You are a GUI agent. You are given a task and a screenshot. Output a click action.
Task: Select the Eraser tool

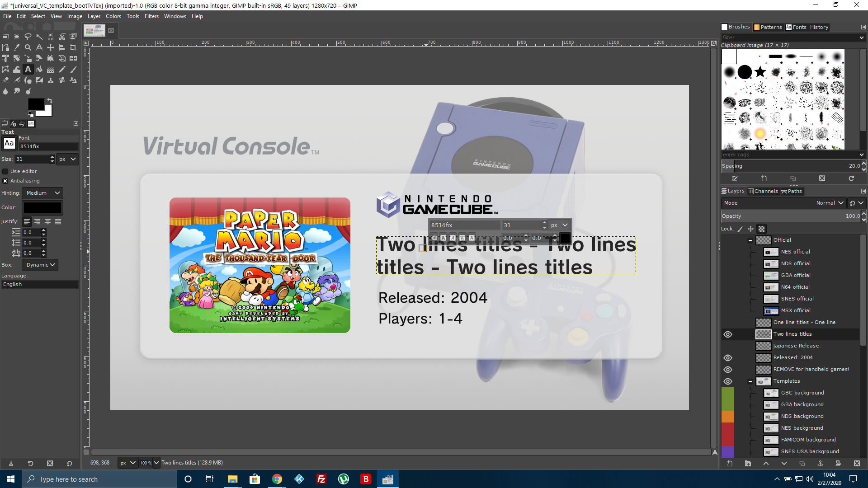coord(5,80)
